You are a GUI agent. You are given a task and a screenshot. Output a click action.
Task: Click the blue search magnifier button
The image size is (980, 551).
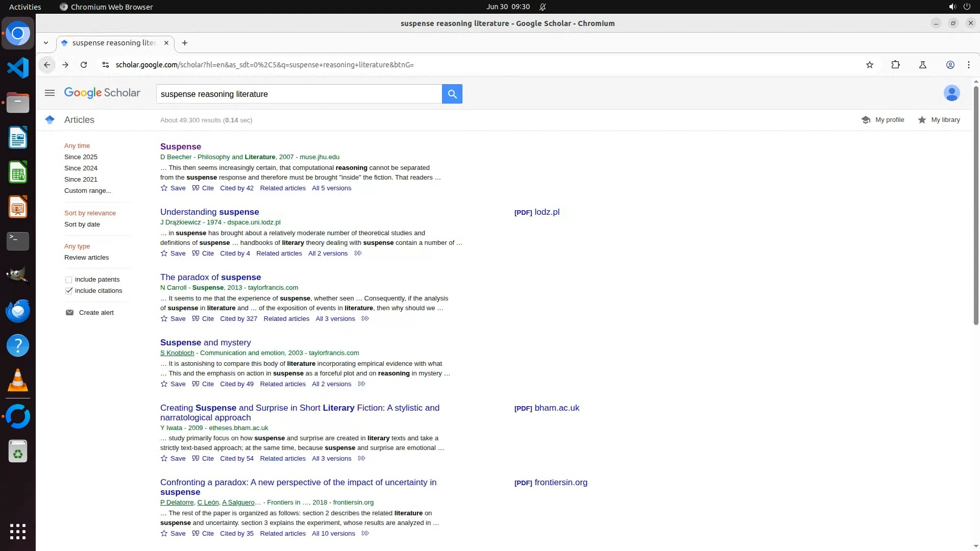click(x=452, y=94)
